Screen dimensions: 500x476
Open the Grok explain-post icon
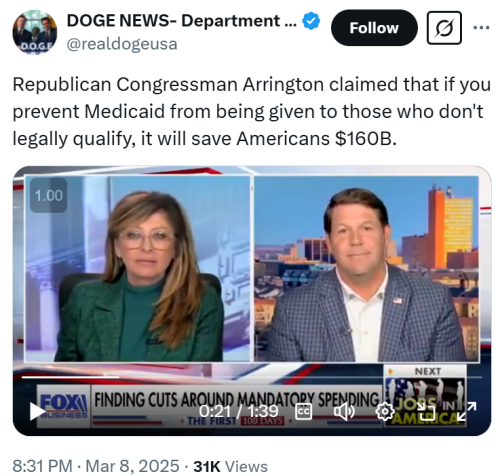pos(444,28)
